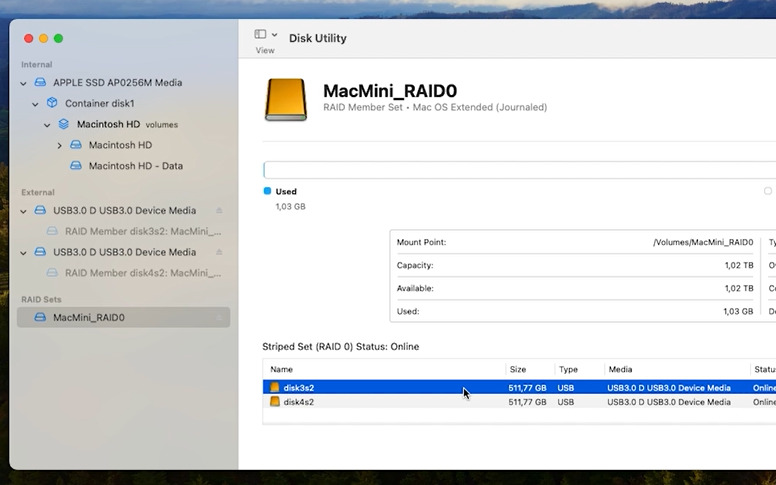Click the large orange MacMini_RAID0 drive icon
Image resolution: width=776 pixels, height=485 pixels.
286,99
